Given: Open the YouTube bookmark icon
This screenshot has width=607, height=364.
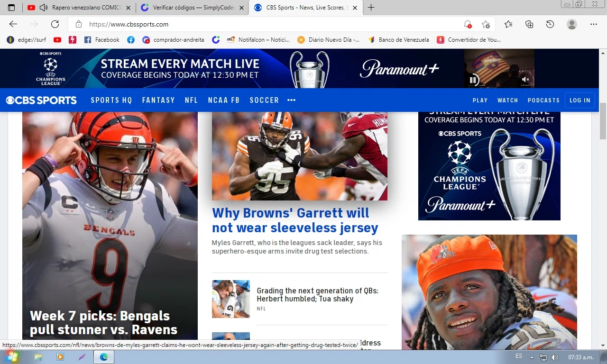Looking at the screenshot, I should tap(57, 40).
